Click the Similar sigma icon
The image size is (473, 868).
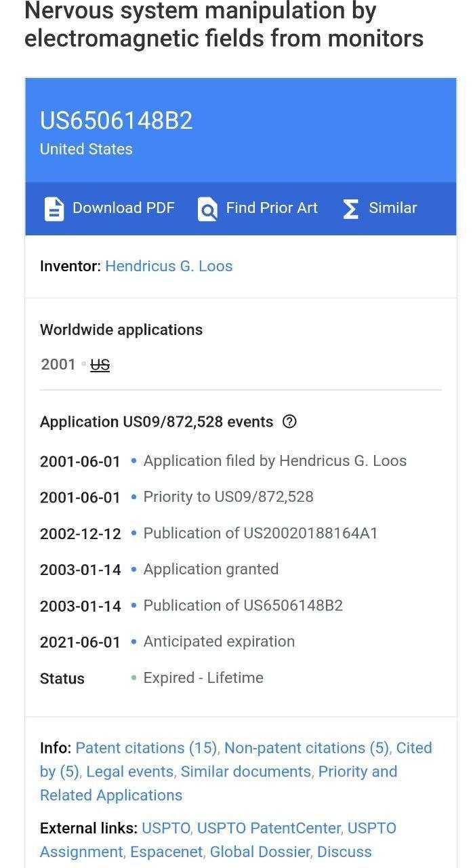click(350, 209)
